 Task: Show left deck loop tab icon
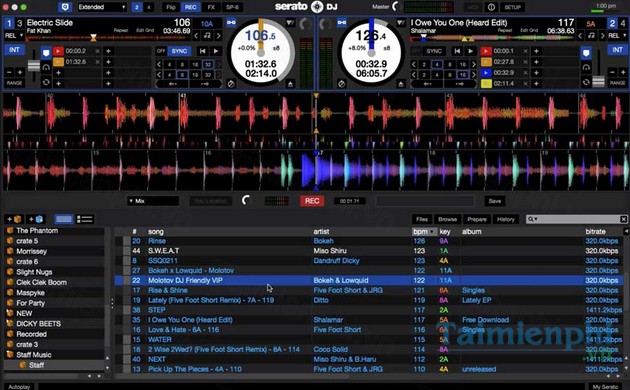coord(46,82)
